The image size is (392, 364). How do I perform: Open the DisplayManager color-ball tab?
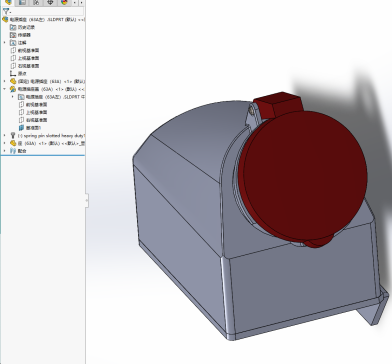tap(64, 2)
